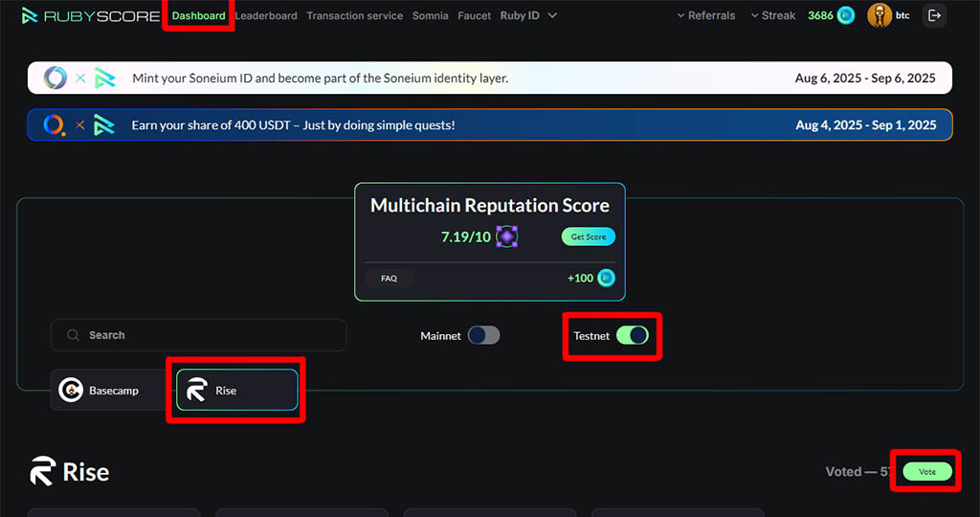980x517 pixels.
Task: Click the purple score badge icon
Action: (507, 236)
